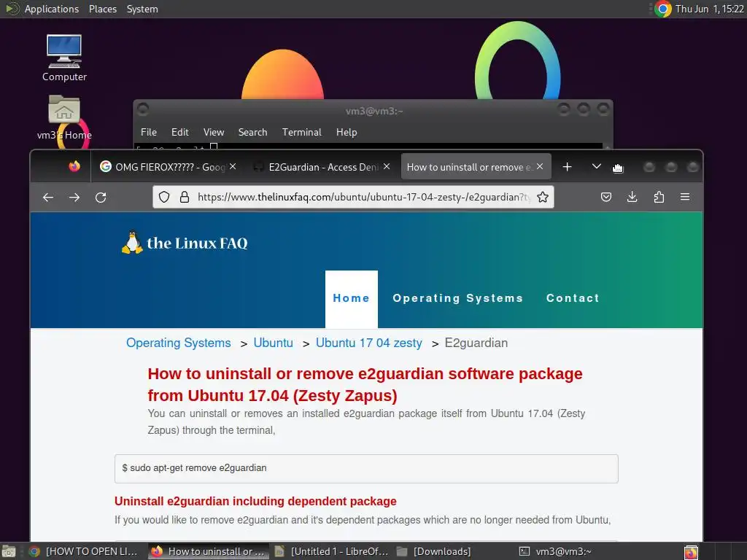
Task: Select the Computer desktop icon
Action: (x=64, y=58)
